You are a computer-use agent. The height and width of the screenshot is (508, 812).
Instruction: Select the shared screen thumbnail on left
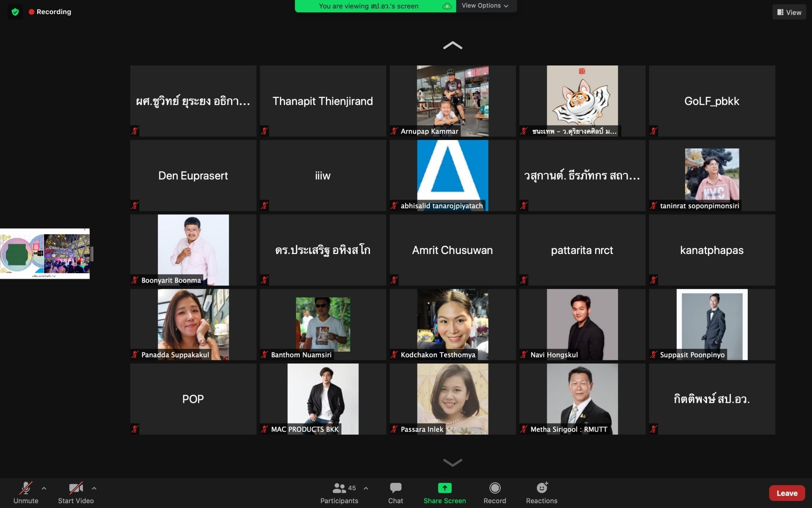point(45,254)
